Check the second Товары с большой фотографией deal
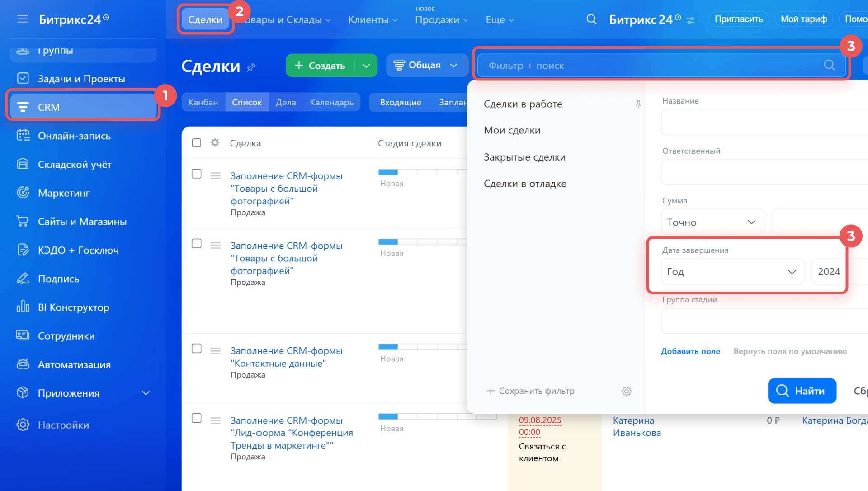The image size is (868, 491). click(196, 243)
